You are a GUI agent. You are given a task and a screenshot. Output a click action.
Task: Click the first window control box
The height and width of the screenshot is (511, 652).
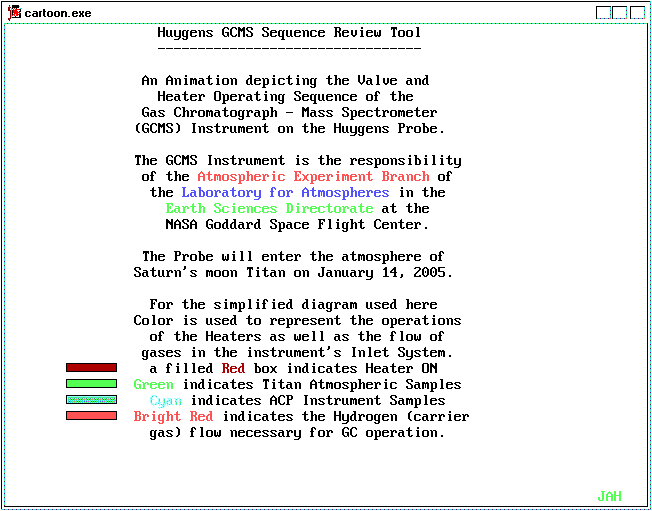click(603, 12)
